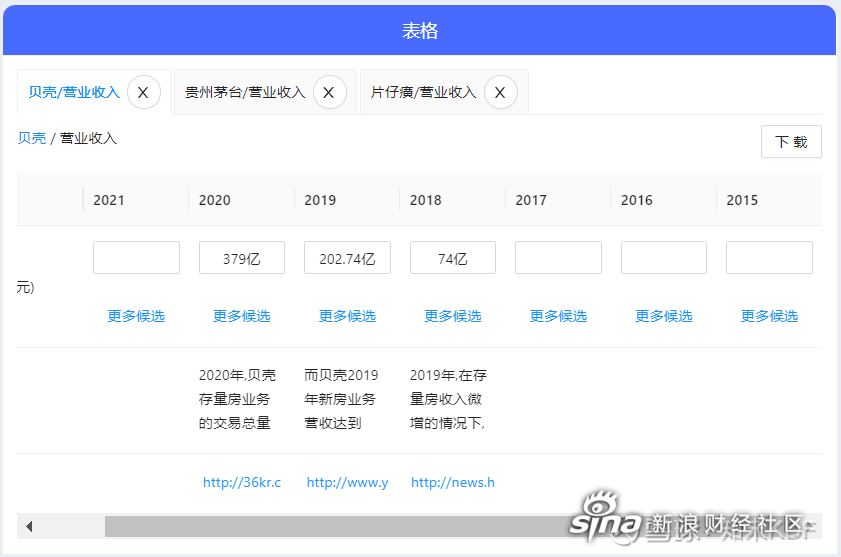
Task: Click the empty 2015 value field
Action: [x=769, y=258]
